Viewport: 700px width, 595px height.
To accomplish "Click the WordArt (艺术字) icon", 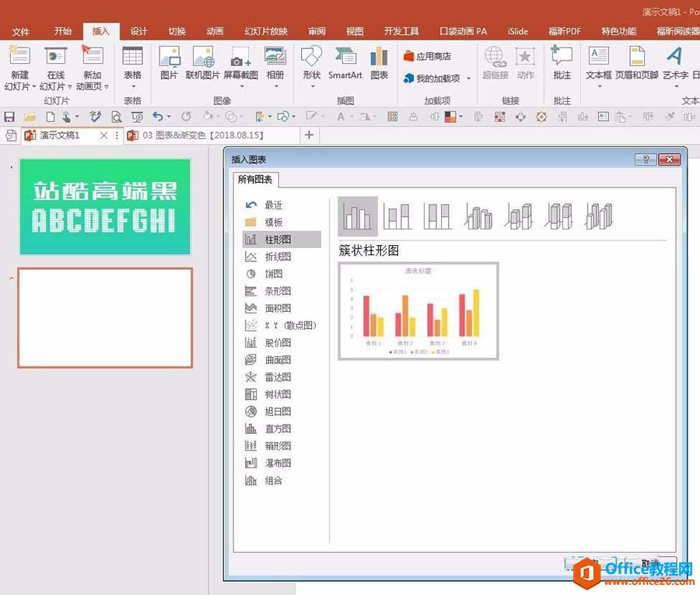I will pyautogui.click(x=674, y=56).
